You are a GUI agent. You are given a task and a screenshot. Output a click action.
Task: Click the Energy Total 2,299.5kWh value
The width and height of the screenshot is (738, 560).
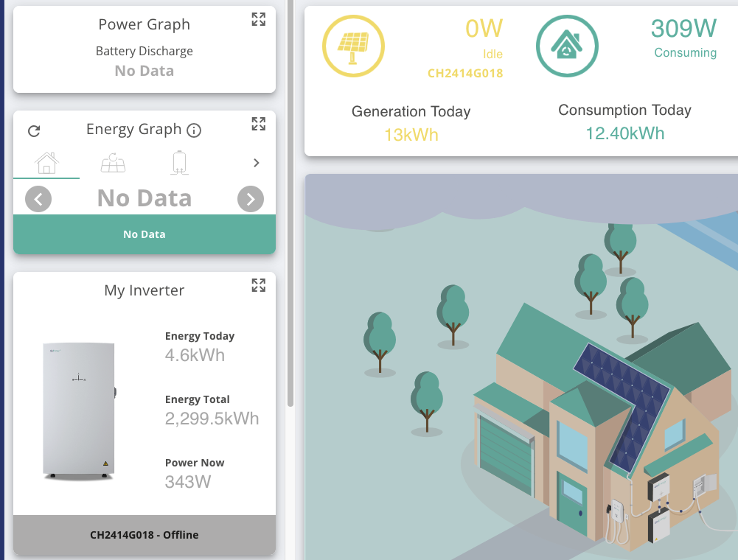click(212, 419)
